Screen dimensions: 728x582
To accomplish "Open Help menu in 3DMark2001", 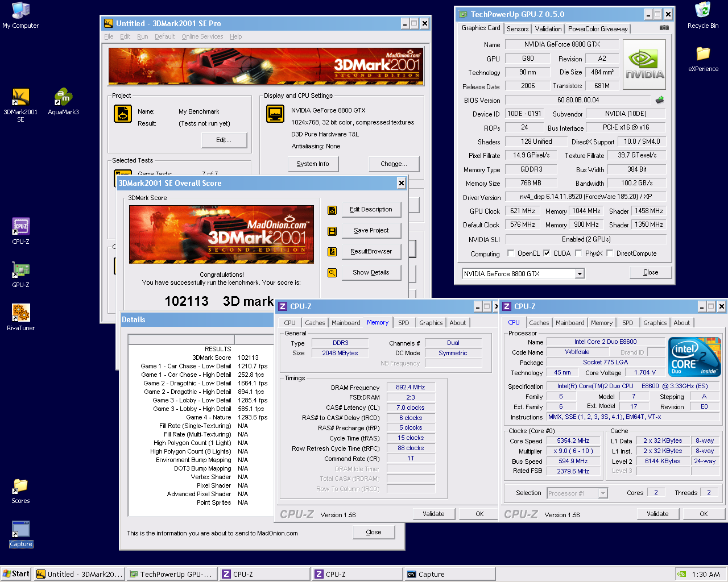I will click(235, 36).
